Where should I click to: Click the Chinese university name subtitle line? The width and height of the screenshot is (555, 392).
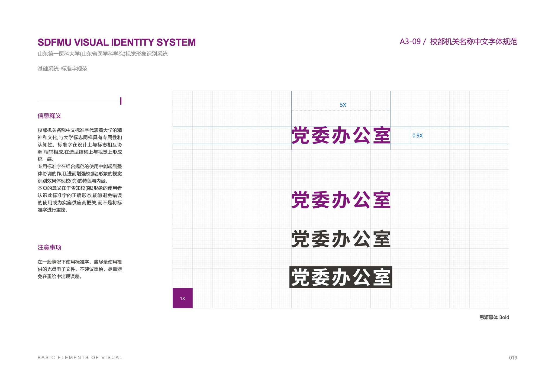coord(102,54)
